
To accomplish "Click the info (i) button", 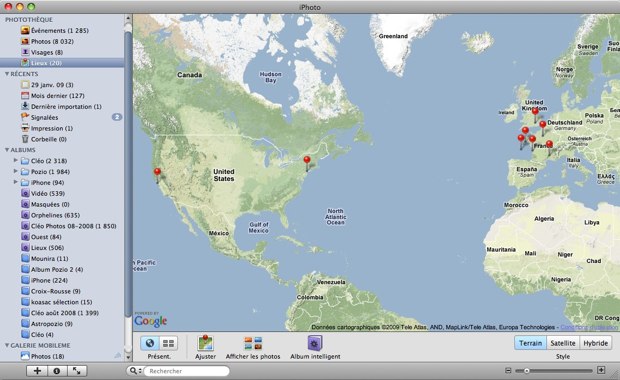I will coord(57,371).
